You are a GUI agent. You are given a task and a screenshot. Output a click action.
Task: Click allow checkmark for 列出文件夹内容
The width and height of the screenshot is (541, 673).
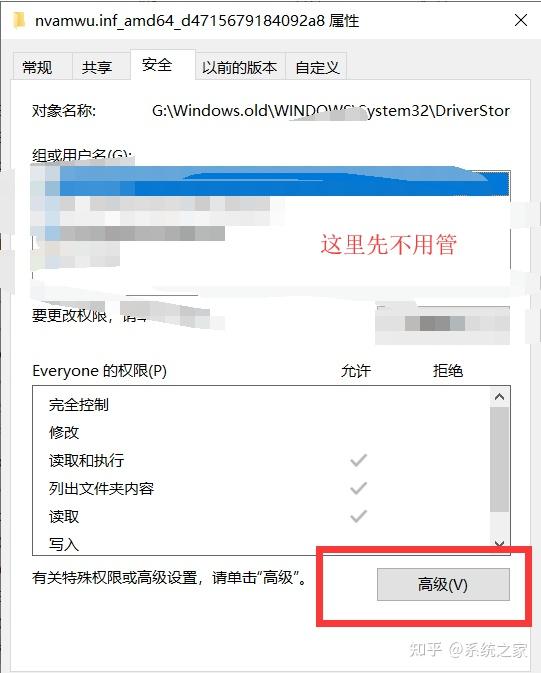click(358, 488)
